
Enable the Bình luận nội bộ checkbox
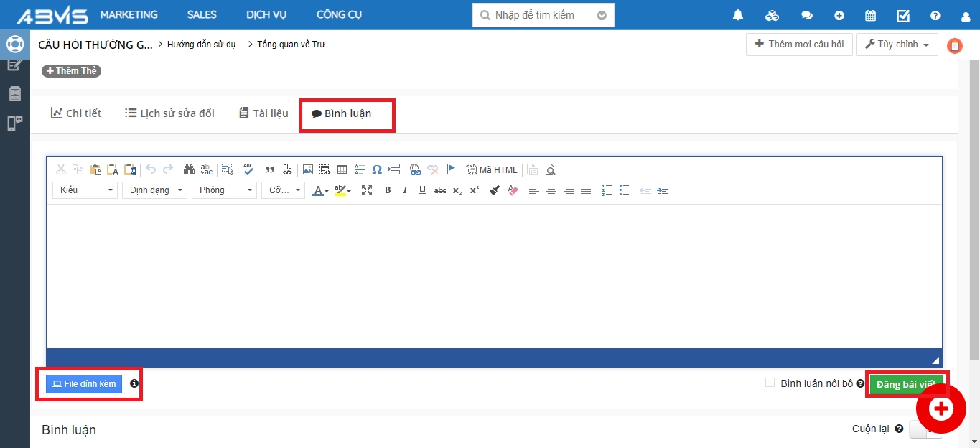[x=770, y=383]
